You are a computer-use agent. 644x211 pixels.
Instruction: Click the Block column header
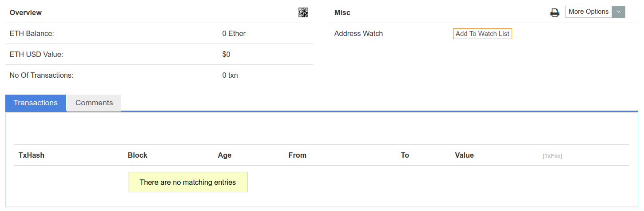click(x=138, y=155)
